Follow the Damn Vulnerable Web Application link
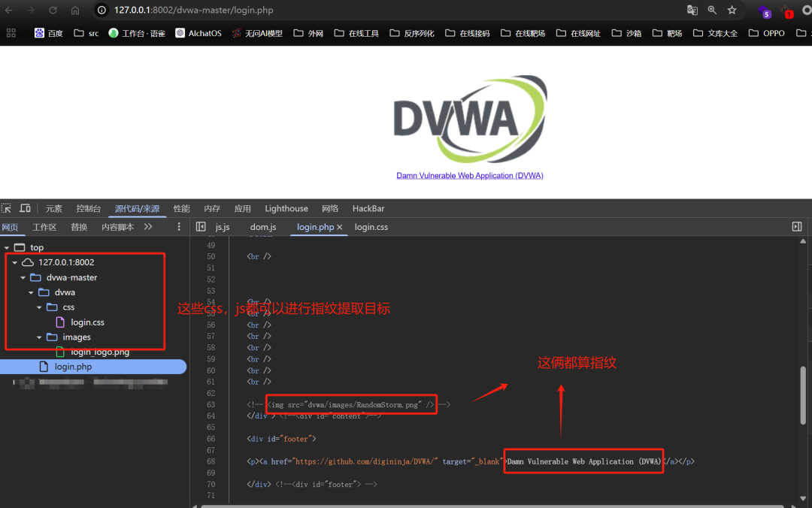Screen dimensions: 812x508 (470, 176)
